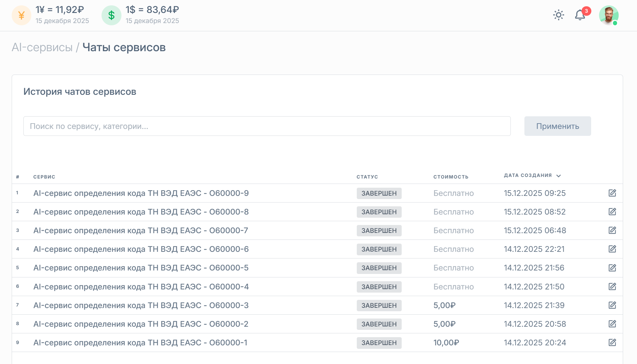Open edit icon for chat 060000-3
The height and width of the screenshot is (364, 637).
612,305
